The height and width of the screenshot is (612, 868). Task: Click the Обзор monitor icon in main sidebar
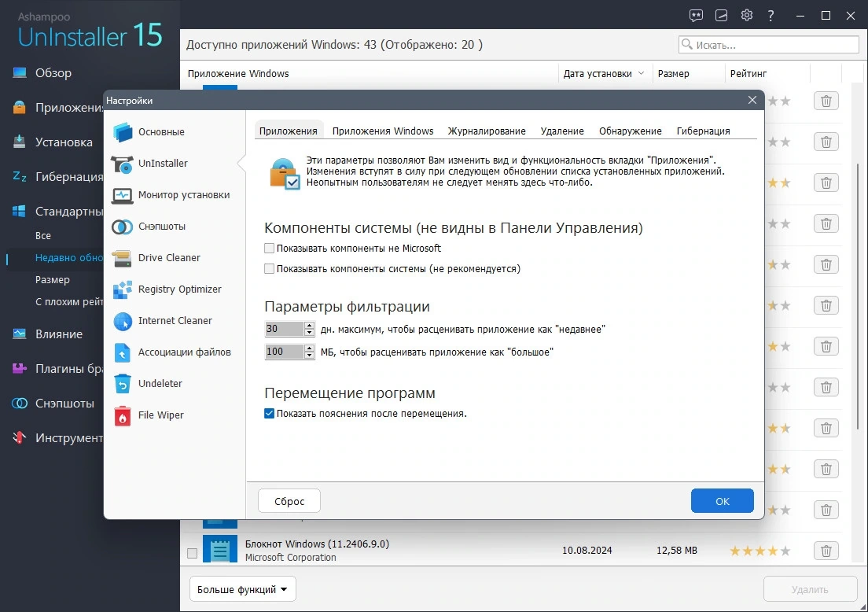pyautogui.click(x=20, y=72)
